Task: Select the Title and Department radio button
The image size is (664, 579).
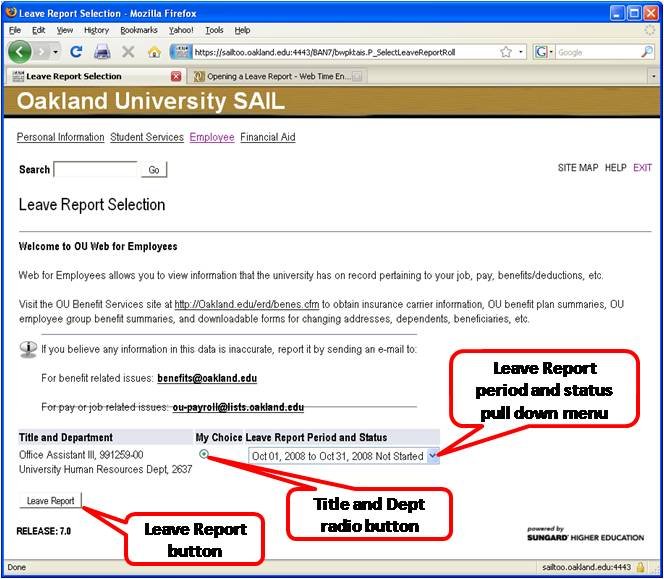Action: (x=204, y=454)
